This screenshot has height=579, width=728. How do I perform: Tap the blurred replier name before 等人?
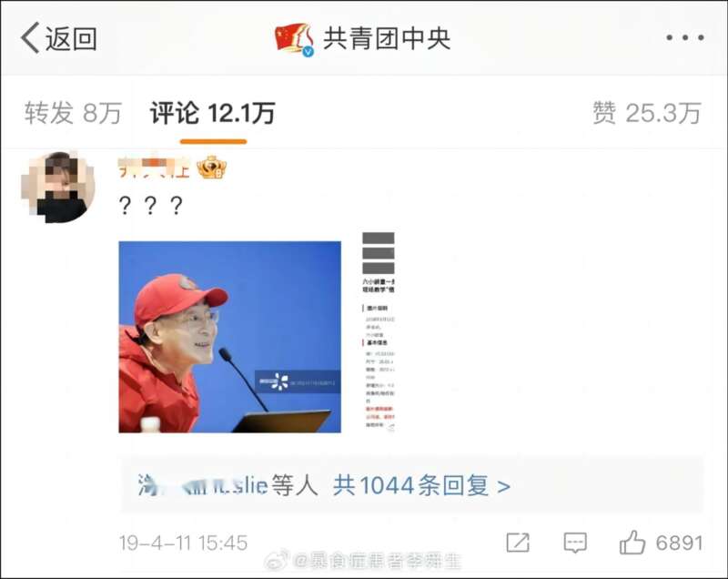click(x=203, y=485)
